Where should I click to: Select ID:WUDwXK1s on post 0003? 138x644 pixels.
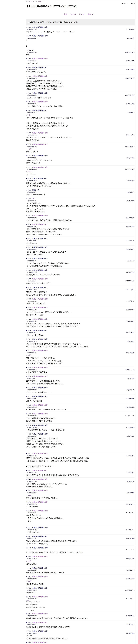pos(130,52)
